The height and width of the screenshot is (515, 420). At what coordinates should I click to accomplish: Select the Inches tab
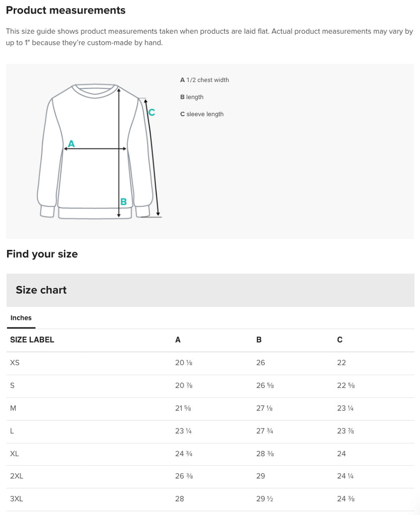21,318
